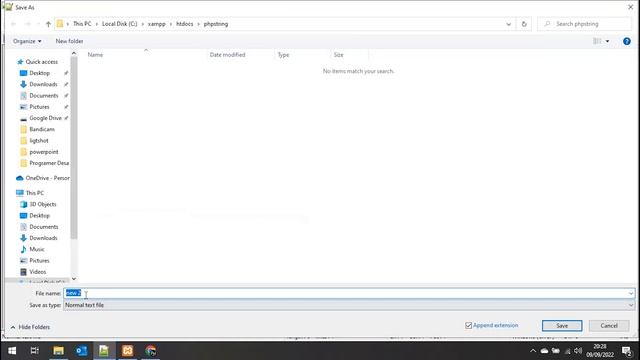Click the xampp breadcrumb

click(x=157, y=24)
